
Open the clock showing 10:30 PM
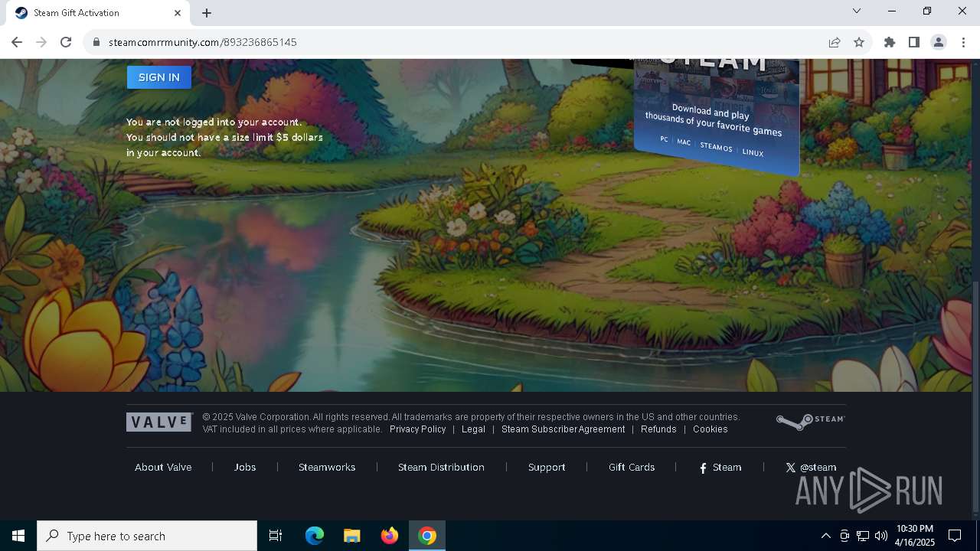coord(915,536)
